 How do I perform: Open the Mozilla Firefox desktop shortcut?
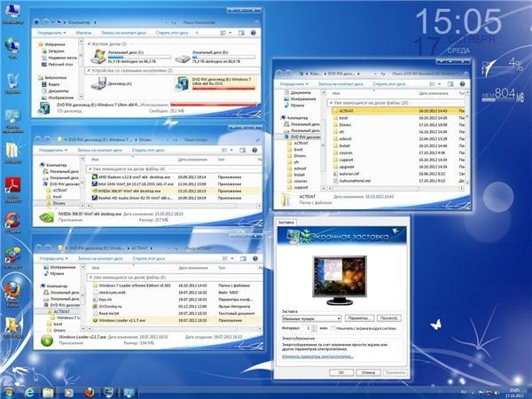[x=12, y=293]
